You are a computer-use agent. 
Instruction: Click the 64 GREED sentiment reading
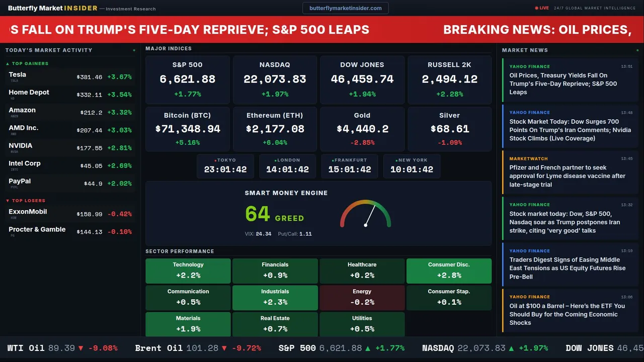coord(275,214)
